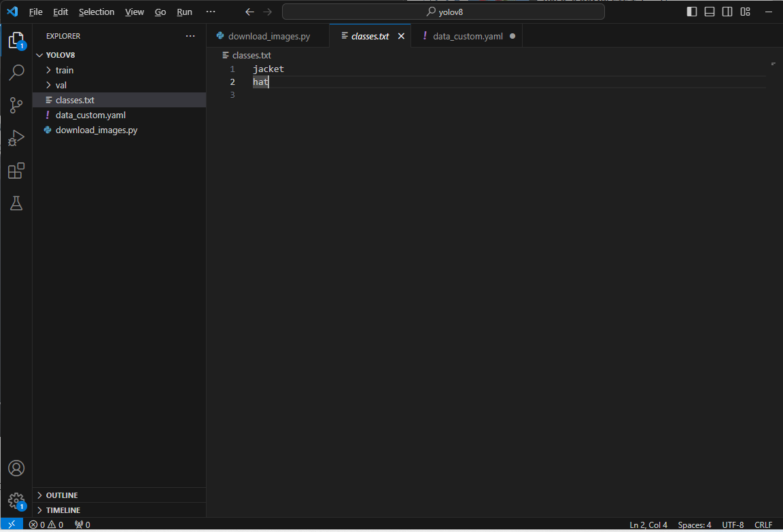The image size is (783, 532).
Task: Open Explorer views and more actions
Action: coord(190,36)
